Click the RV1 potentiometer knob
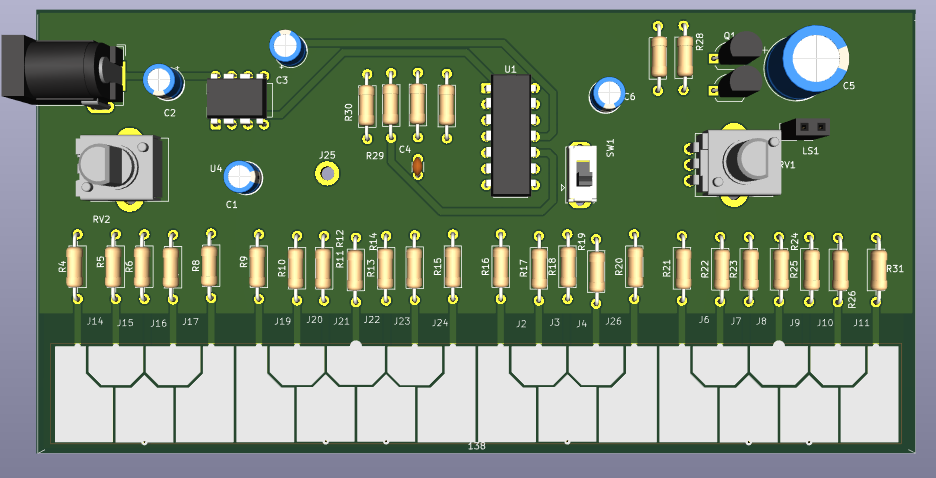 (x=744, y=161)
